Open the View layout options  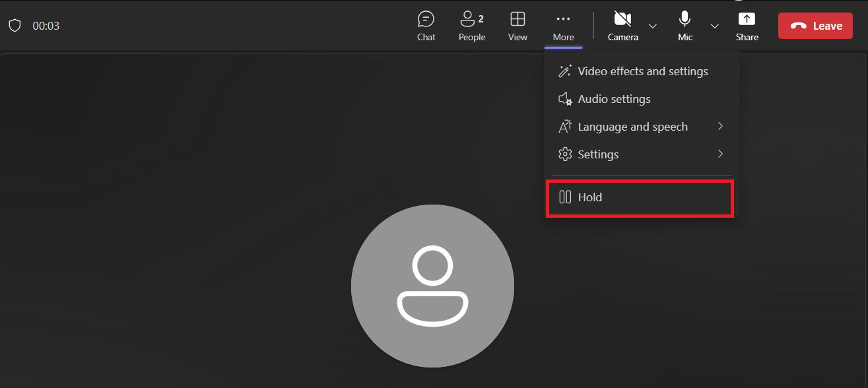[517, 26]
